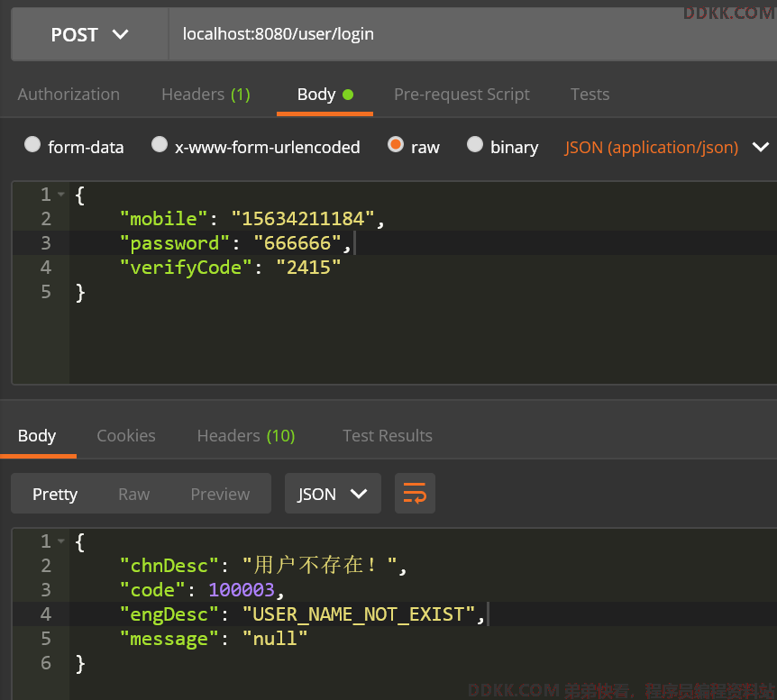Toggle the response word wrap icon
777x700 pixels.
click(415, 494)
